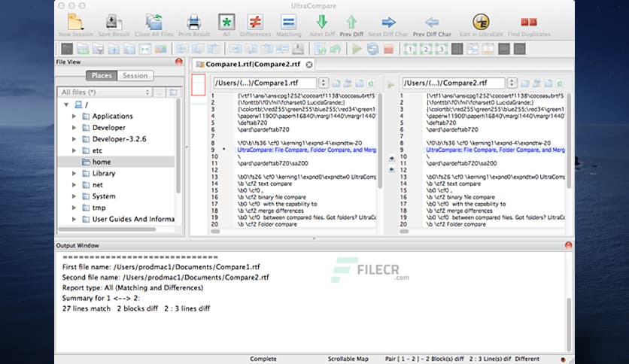Click the New Session toolbar icon
This screenshot has width=629, height=364.
point(75,21)
